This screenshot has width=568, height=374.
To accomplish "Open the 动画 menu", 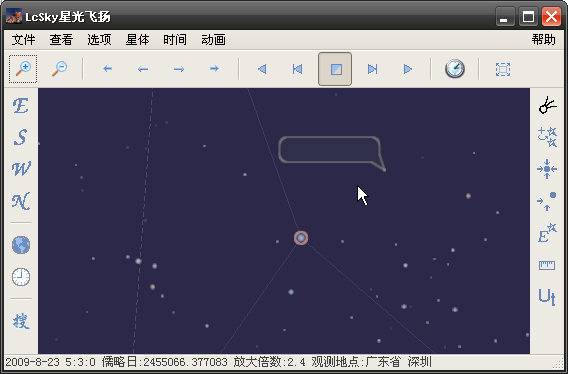I will 213,40.
